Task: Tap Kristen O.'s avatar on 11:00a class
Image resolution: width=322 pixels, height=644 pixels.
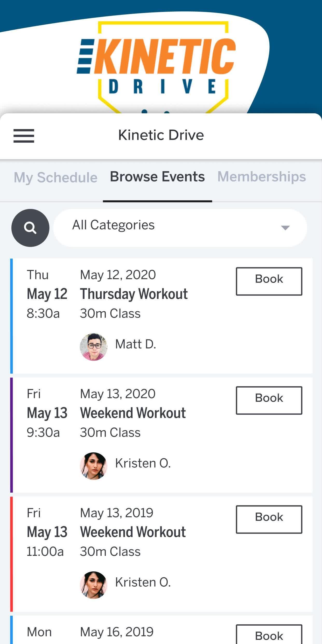Action: point(93,585)
